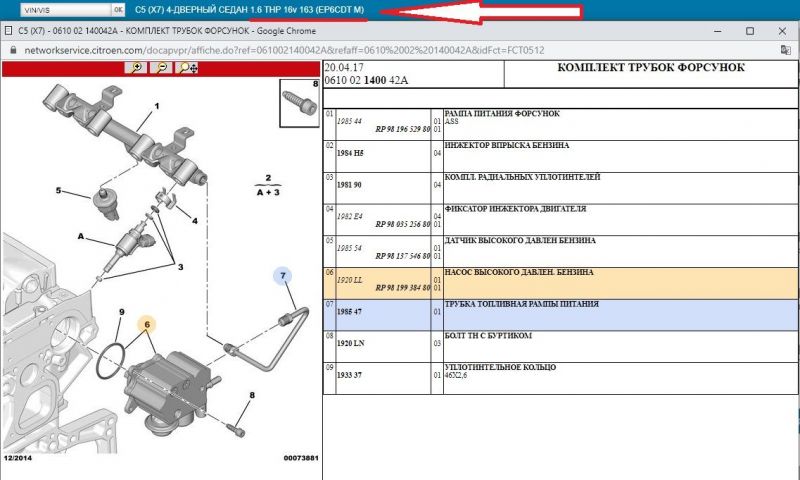Click callout number 9 sealing ring label
Screen dimensions: 800x480
coord(121,312)
